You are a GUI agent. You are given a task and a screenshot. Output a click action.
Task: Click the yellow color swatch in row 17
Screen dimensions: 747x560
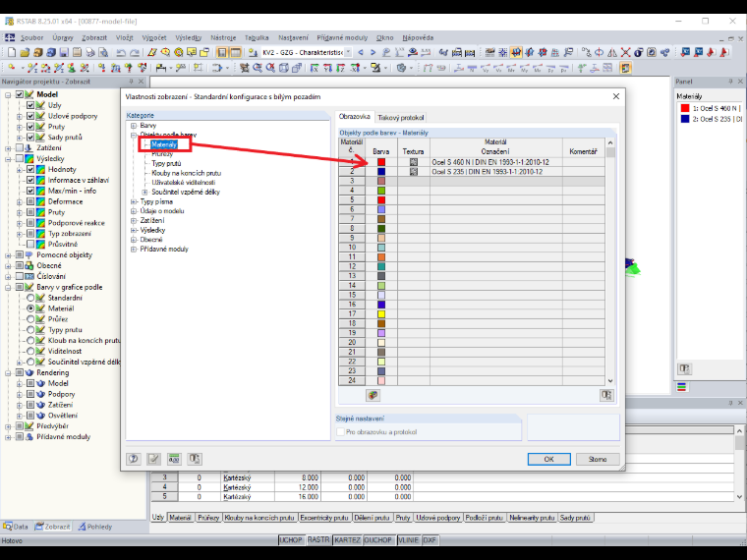tap(381, 314)
